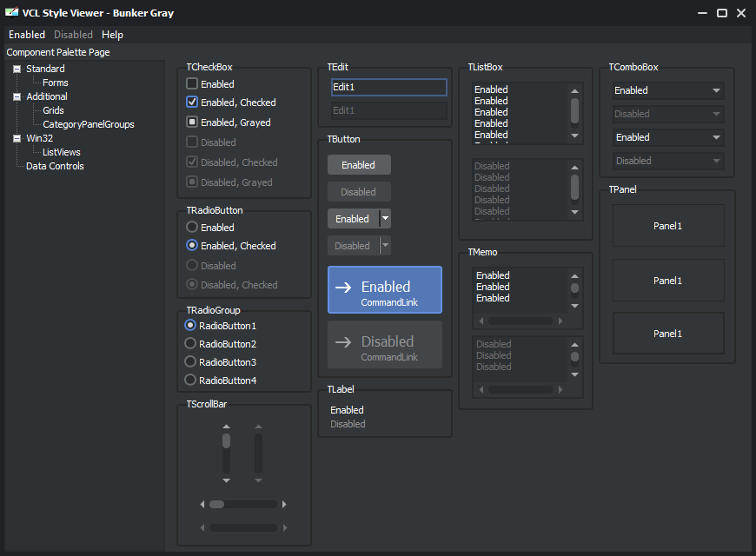Select RadioButton1 in TRadioGroup
Screen dimensions: 756x556
190,326
